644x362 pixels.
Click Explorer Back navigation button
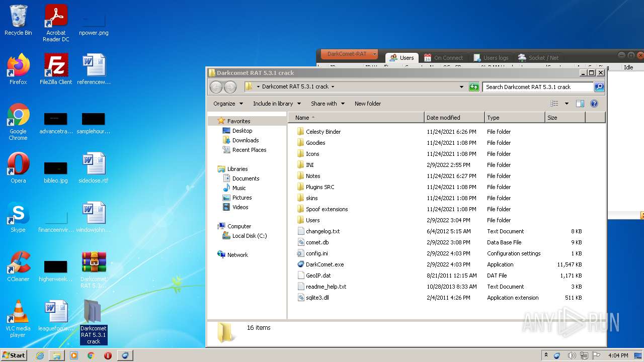[x=216, y=87]
